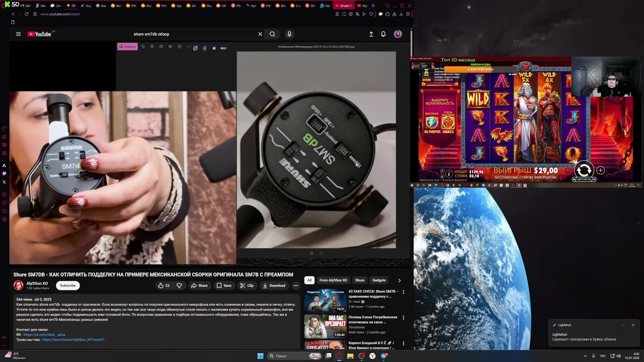644x362 pixels.
Task: Open options for the Погребижская suggested video
Action: pos(403,318)
